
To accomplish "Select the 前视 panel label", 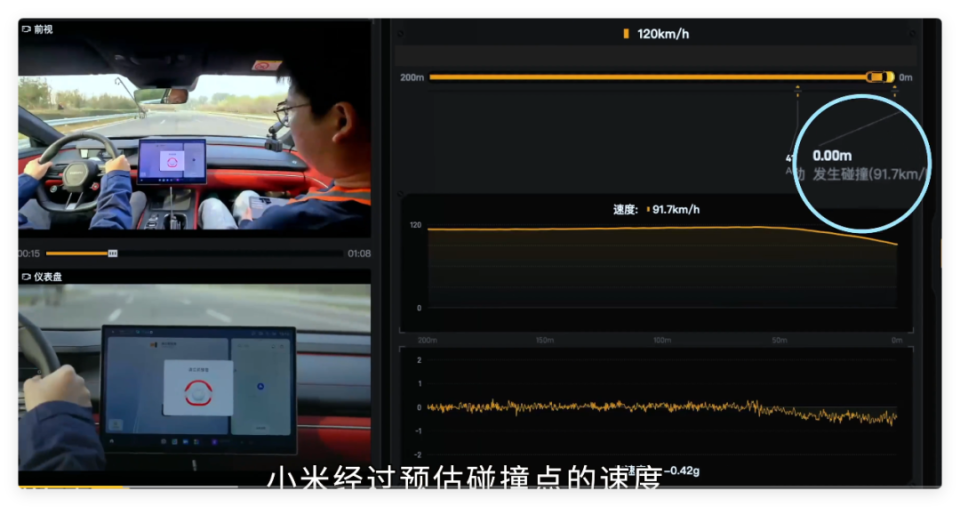I will (x=43, y=29).
